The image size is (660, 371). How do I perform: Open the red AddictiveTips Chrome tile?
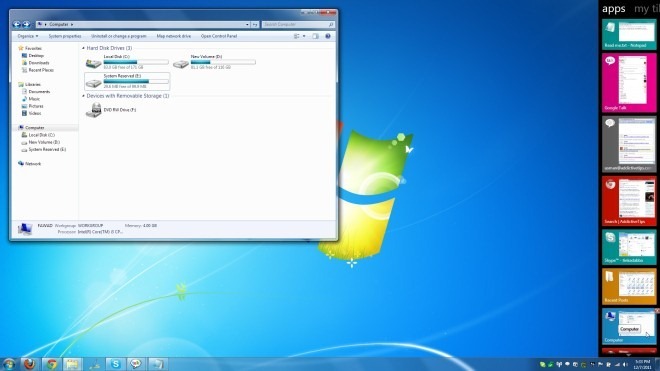[x=629, y=201]
